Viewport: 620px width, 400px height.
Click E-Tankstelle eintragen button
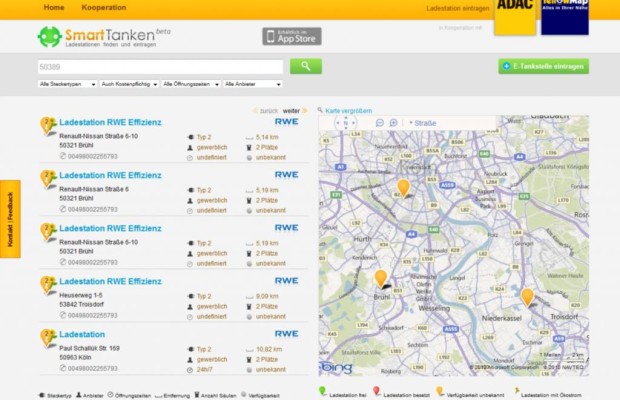tap(543, 66)
